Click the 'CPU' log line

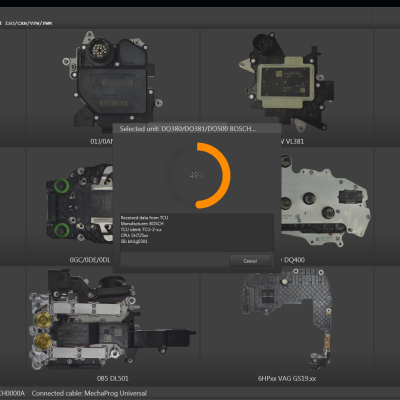(x=134, y=235)
